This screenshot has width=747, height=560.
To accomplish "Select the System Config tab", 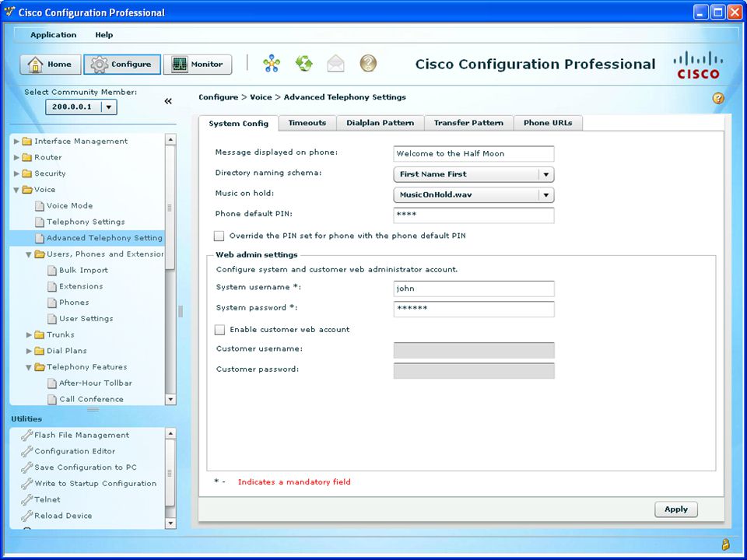I will tap(239, 124).
